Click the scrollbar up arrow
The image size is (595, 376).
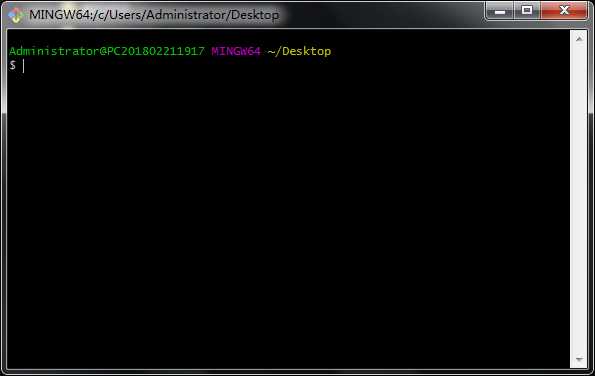pyautogui.click(x=579, y=39)
